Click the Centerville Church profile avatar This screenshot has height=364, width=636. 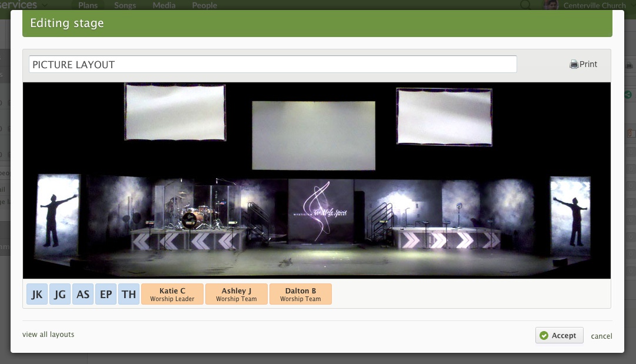(x=551, y=5)
